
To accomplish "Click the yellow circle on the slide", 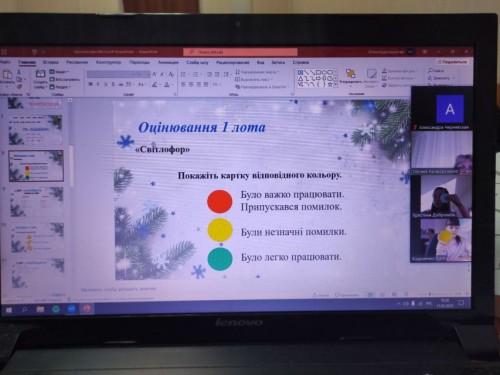I will point(220,230).
